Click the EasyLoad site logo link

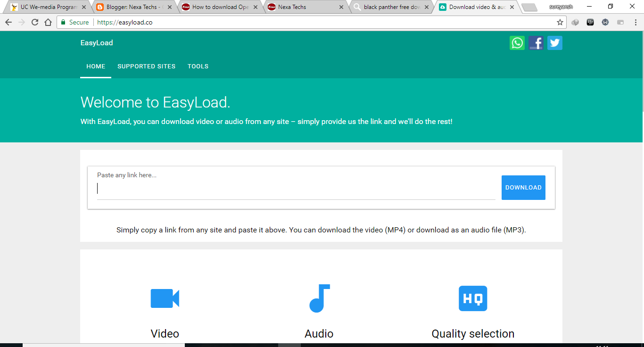97,43
